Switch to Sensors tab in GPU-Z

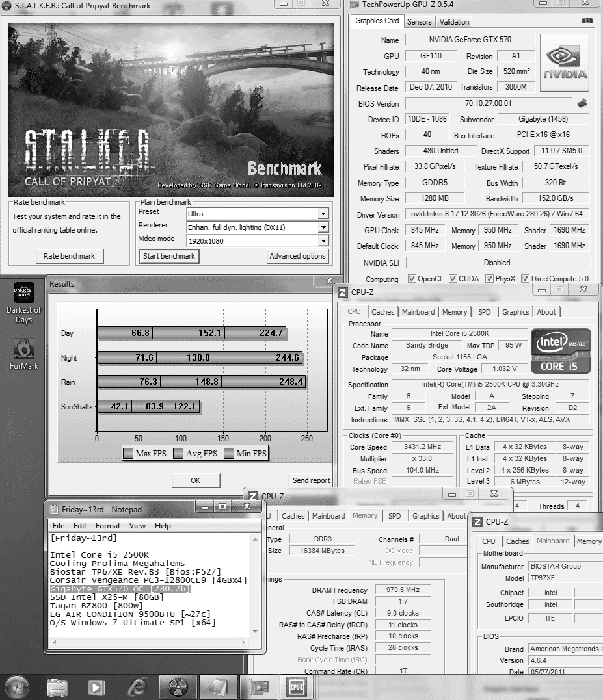coord(419,22)
